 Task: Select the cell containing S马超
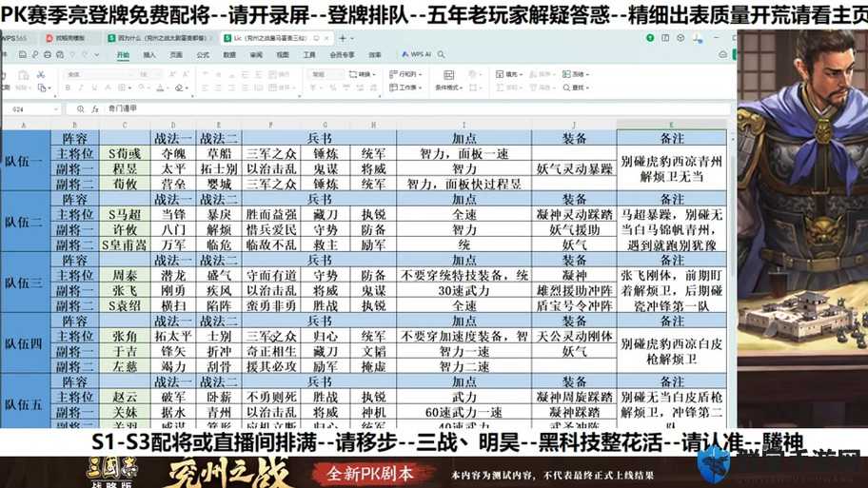point(125,214)
